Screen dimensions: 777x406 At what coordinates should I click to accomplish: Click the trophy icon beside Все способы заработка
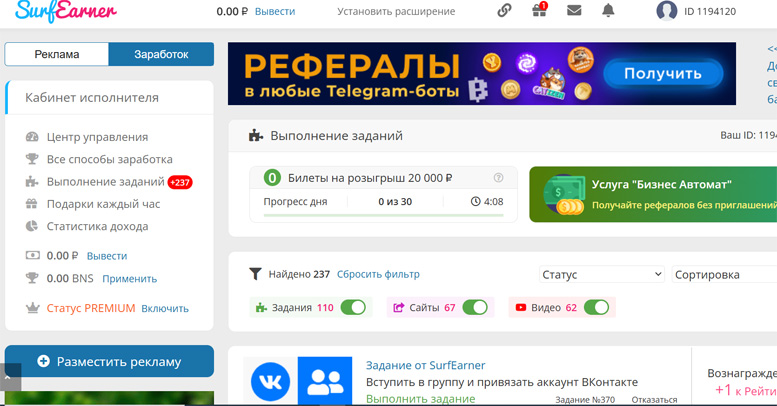click(x=32, y=159)
